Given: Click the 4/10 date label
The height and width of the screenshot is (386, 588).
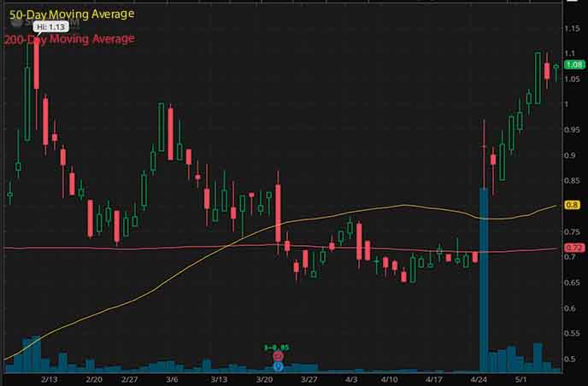Looking at the screenshot, I should (389, 379).
